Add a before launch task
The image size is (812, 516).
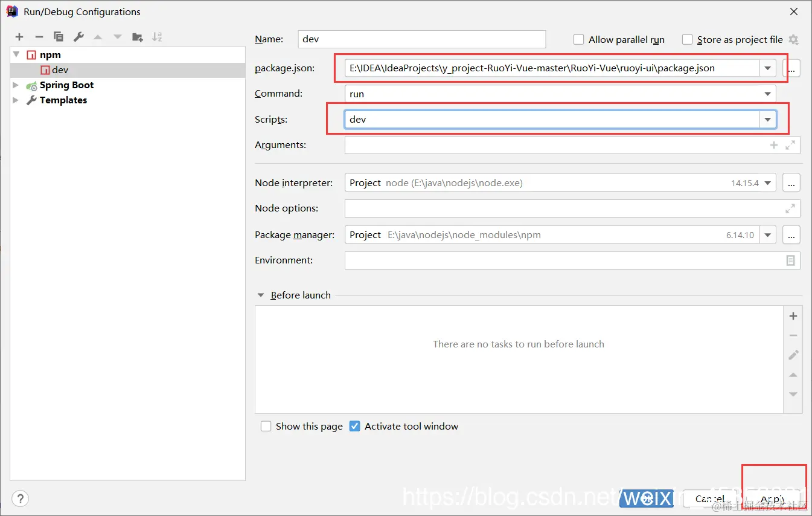point(794,316)
